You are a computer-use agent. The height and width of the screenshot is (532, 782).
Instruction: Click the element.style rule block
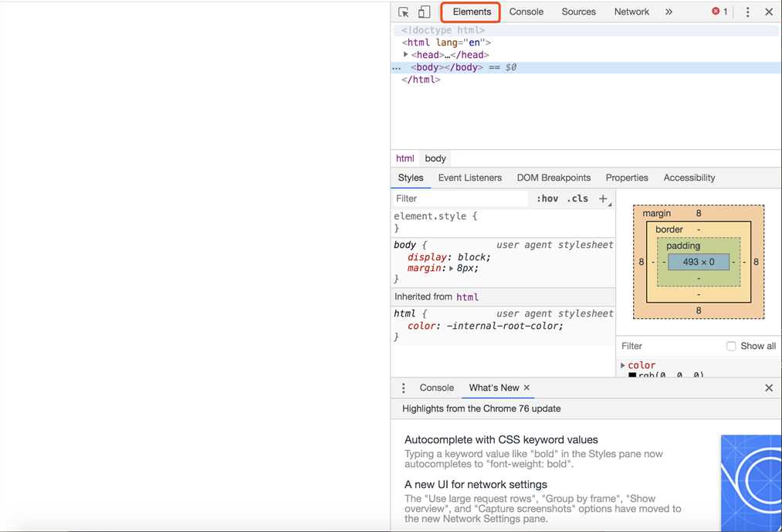click(x=503, y=222)
